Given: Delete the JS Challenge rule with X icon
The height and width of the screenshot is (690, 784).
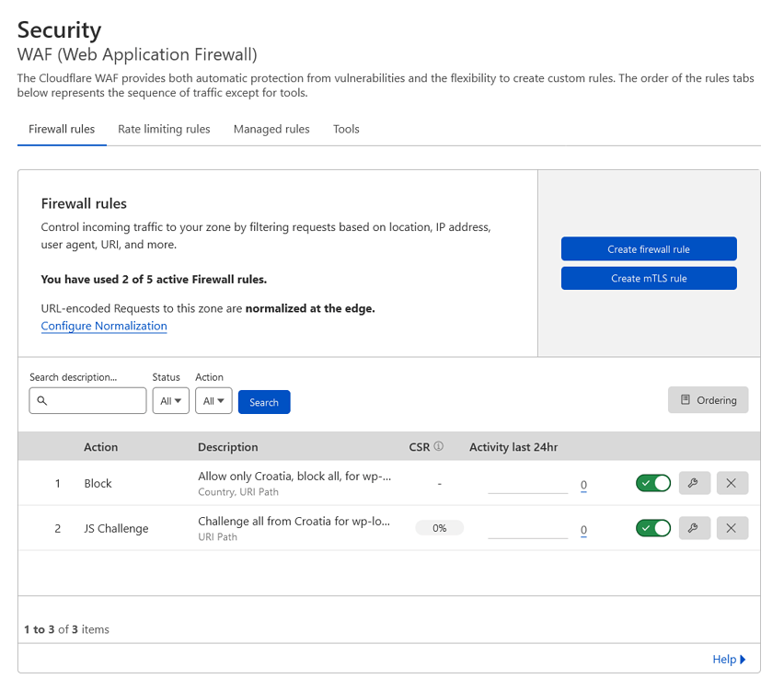Looking at the screenshot, I should (x=732, y=528).
